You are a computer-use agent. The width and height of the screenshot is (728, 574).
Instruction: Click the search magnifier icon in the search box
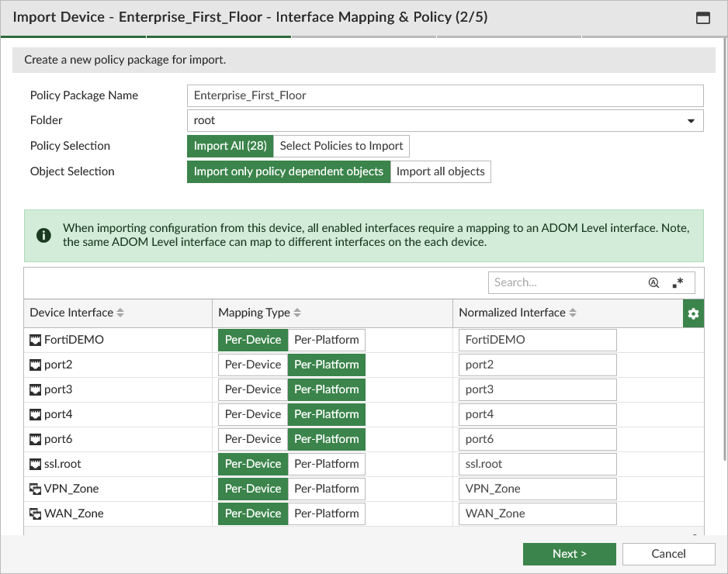653,282
